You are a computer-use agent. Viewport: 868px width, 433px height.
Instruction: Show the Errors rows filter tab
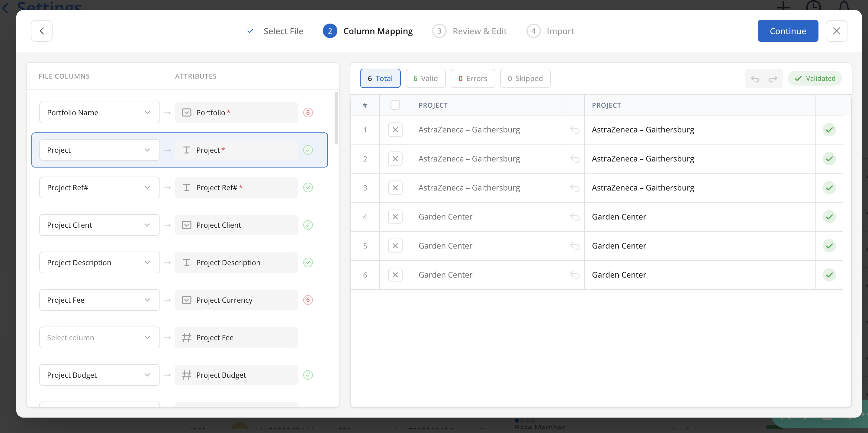(472, 79)
